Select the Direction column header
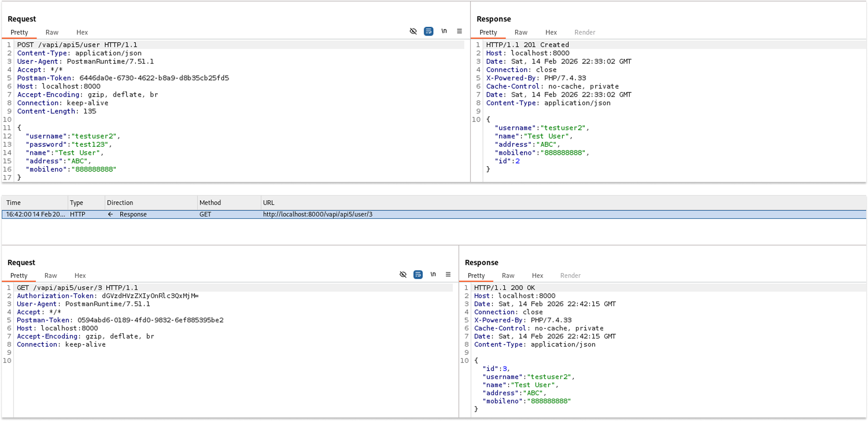 click(x=120, y=203)
